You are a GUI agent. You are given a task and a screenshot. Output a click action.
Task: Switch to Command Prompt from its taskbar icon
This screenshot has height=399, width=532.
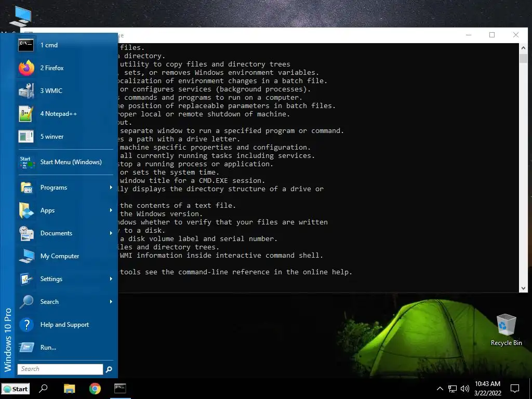120,389
